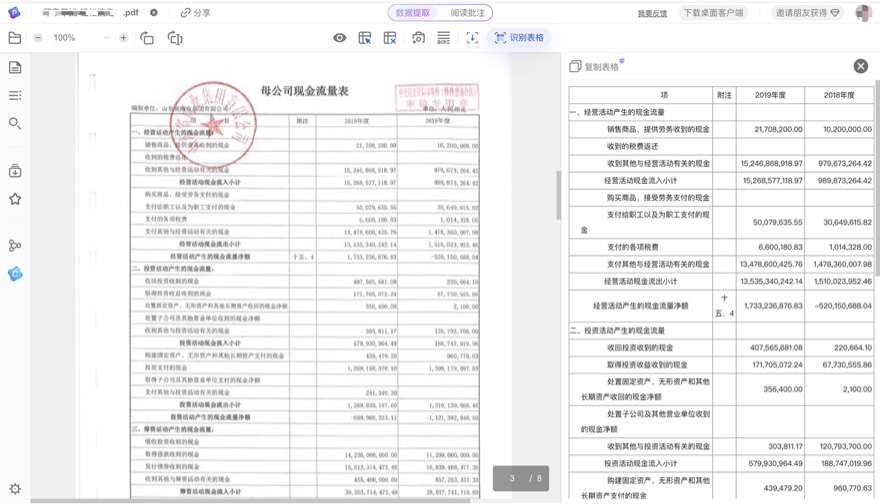Select the 附注 column header in extracted table
This screenshot has width=880, height=504.
[x=725, y=95]
